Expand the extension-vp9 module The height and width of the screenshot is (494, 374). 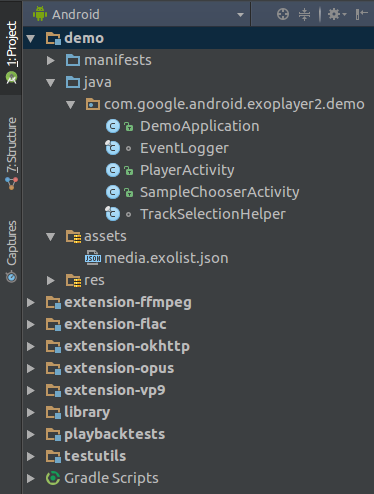[31, 390]
